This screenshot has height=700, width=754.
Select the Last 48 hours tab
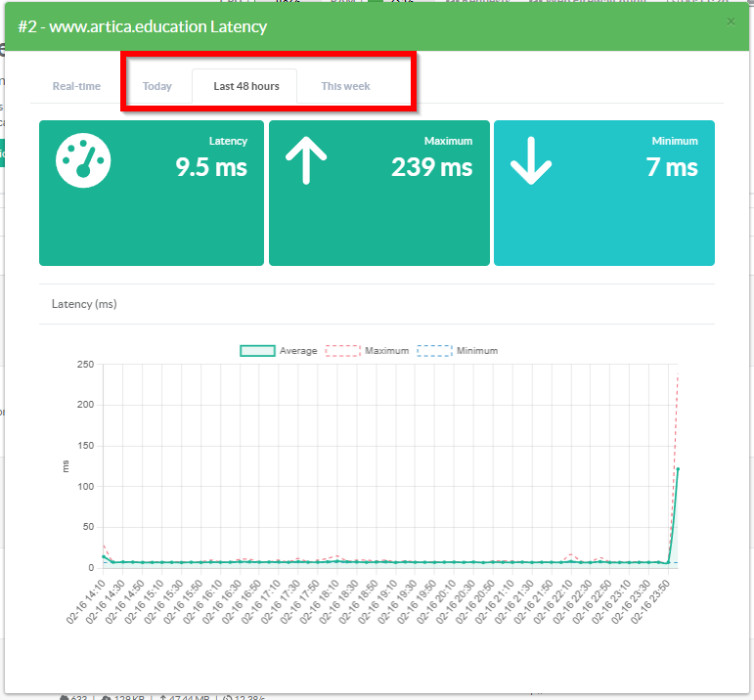246,86
